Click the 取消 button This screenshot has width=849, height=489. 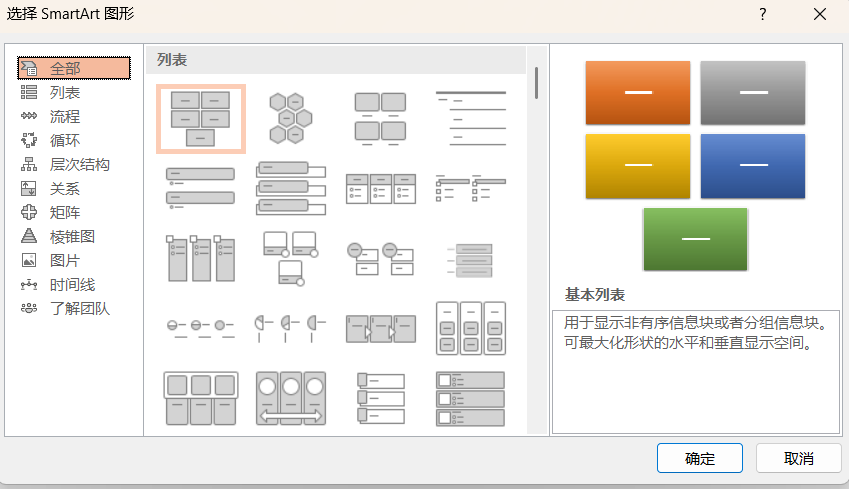tap(799, 458)
